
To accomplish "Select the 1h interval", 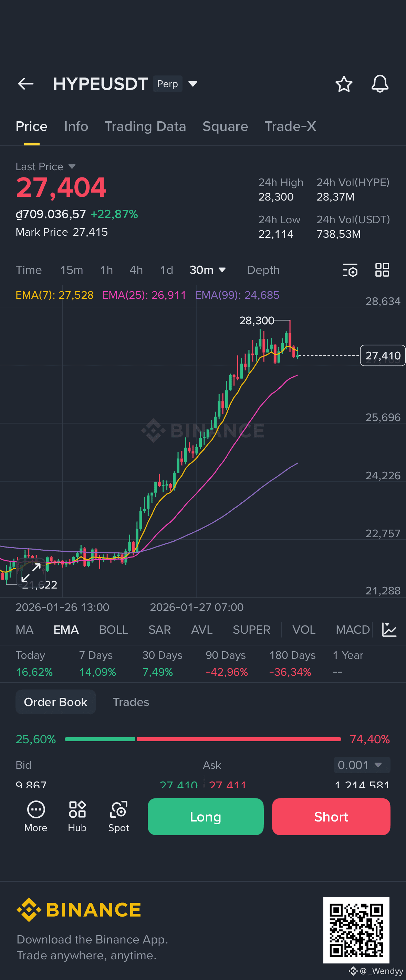I will click(x=106, y=270).
